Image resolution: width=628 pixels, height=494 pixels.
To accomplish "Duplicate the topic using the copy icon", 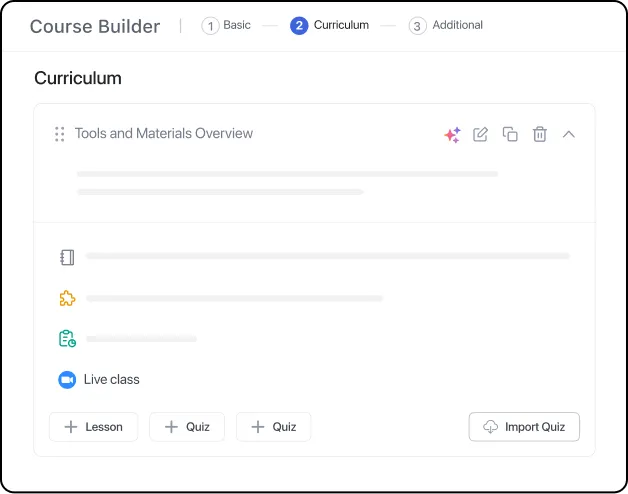I will 510,134.
